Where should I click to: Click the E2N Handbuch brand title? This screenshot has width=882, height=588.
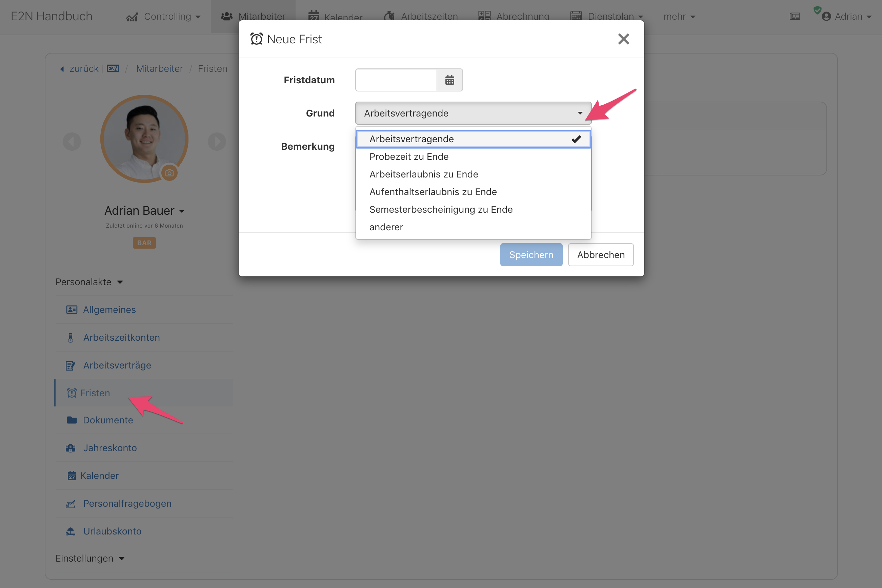(52, 16)
